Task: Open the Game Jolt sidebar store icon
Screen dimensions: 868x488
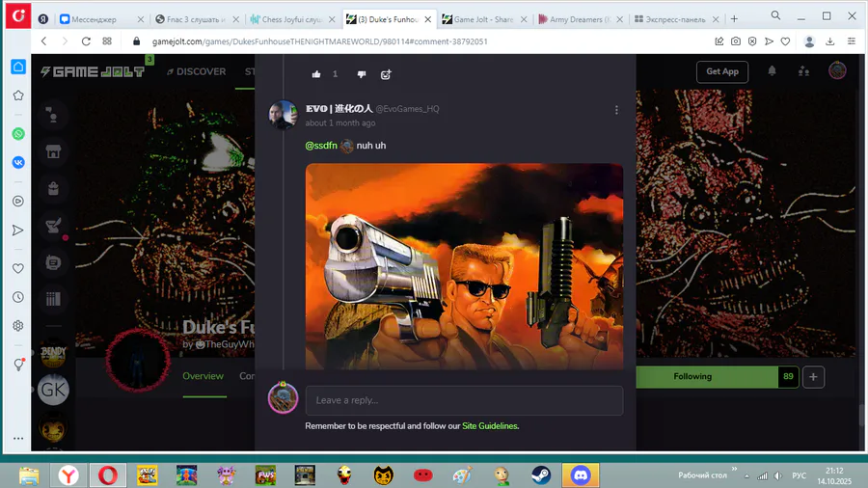Action: click(53, 151)
